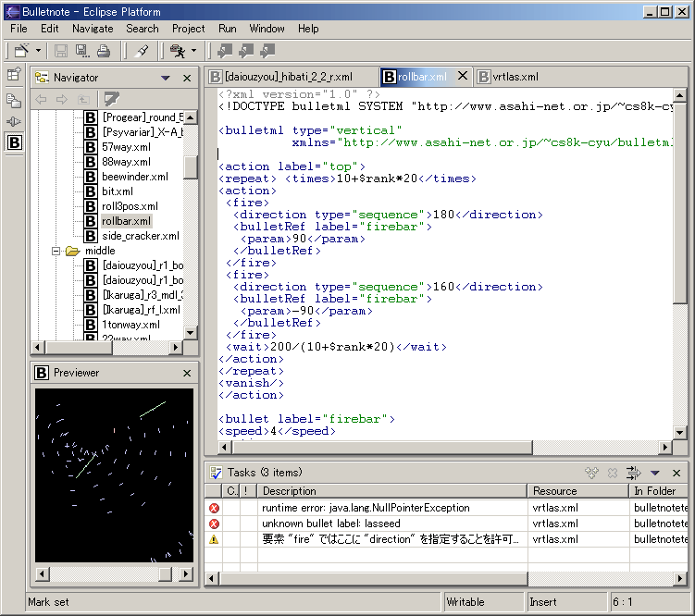Select beewinder.xml in the Navigator tree

[x=134, y=177]
